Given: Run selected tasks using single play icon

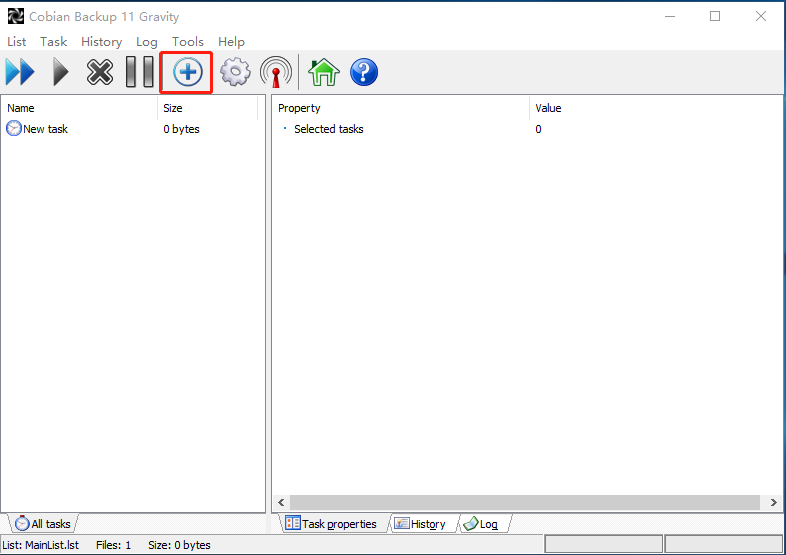Looking at the screenshot, I should coord(61,72).
